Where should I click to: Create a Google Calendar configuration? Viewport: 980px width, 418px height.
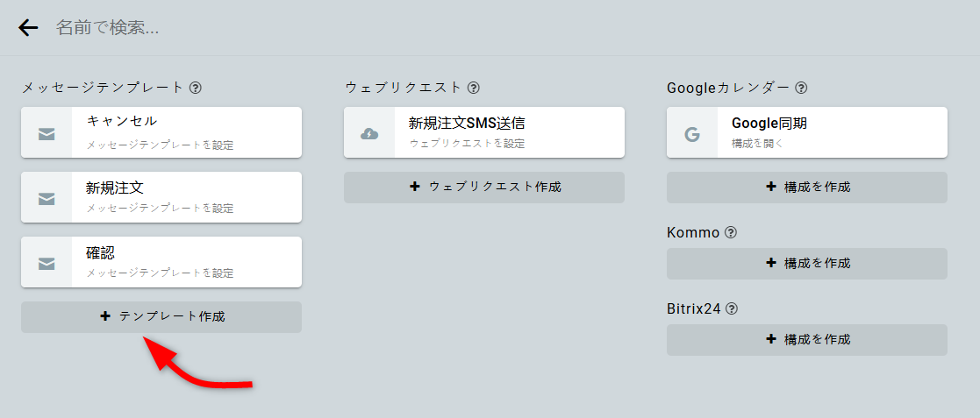pos(807,188)
